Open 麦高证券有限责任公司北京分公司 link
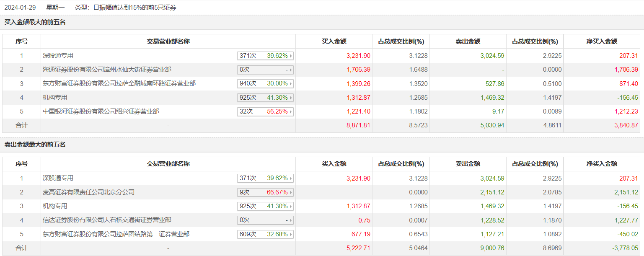 [88, 192]
